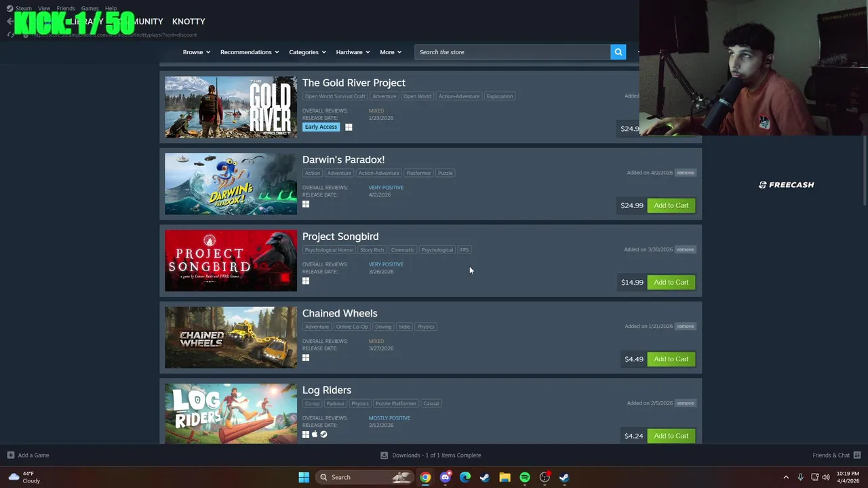Click the volume icon in system tray
868x488 pixels.
tap(826, 477)
